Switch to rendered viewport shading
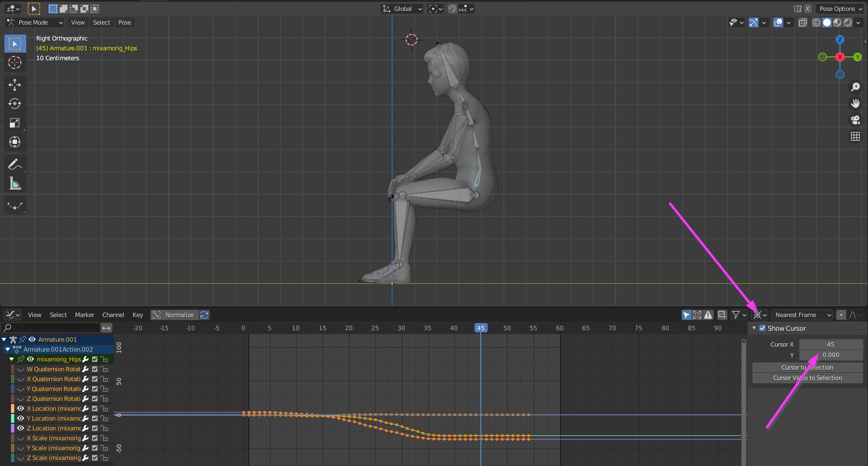868x466 pixels. pos(848,22)
